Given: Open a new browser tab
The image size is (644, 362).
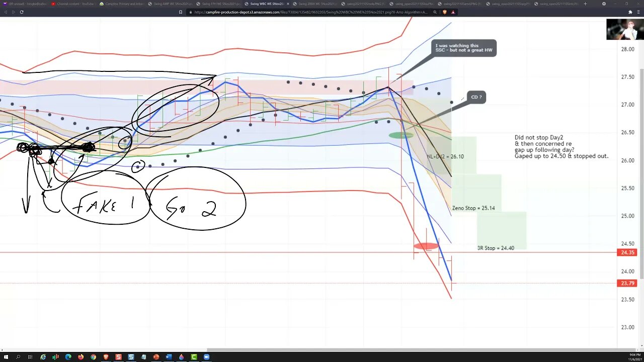Looking at the screenshot, I should (585, 4).
